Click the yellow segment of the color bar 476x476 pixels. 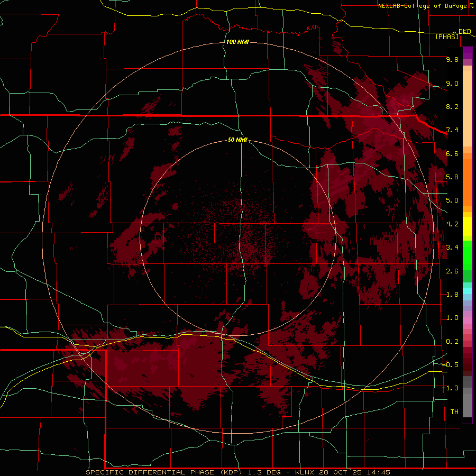pos(467,226)
